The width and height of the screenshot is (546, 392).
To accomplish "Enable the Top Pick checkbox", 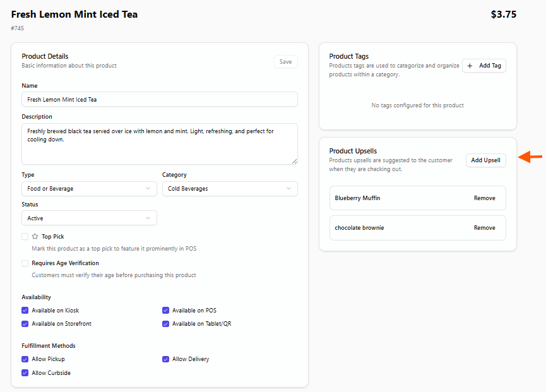I will tap(25, 237).
